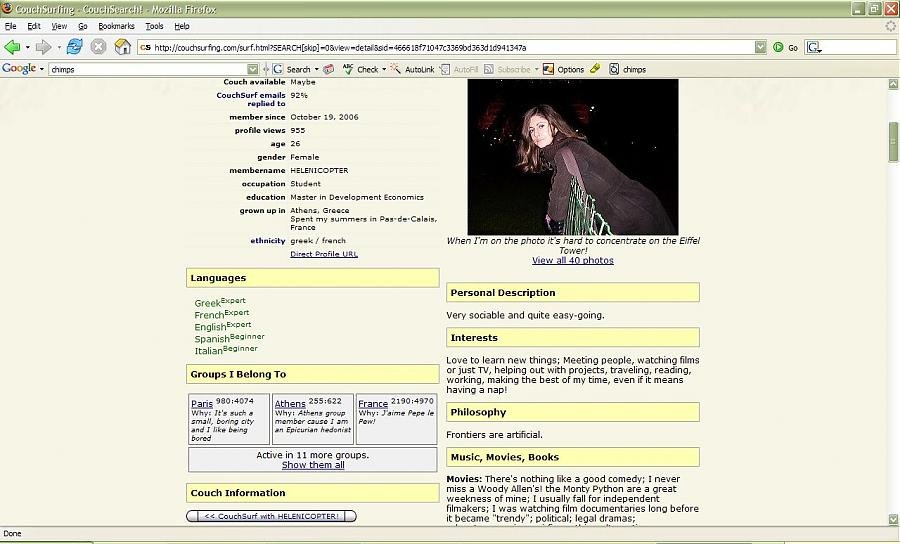Open the View menu
Viewport: 900px width, 544px height.
pos(59,26)
